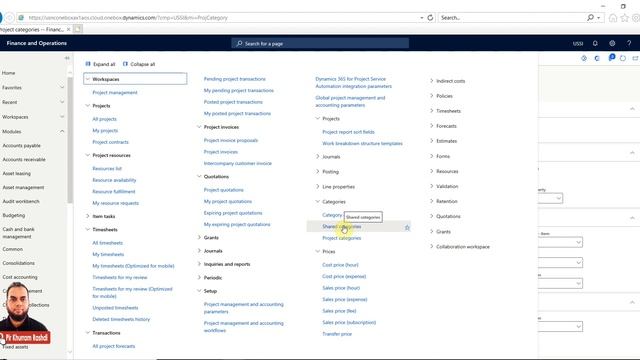Expand Workspaces in left navigation
Viewport: 640px width, 360px height.
(62, 117)
